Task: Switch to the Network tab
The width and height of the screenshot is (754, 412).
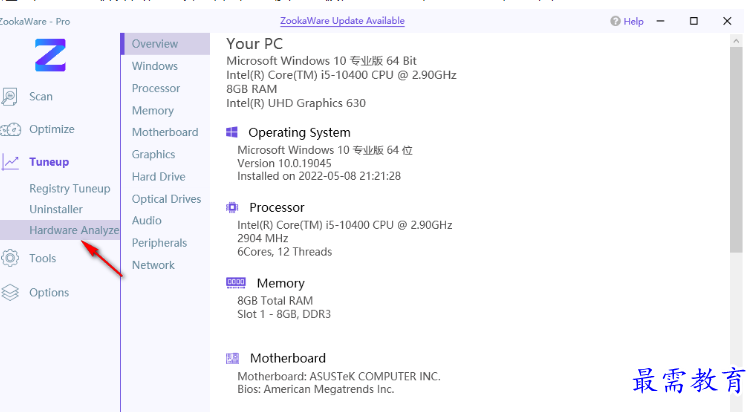Action: [153, 265]
